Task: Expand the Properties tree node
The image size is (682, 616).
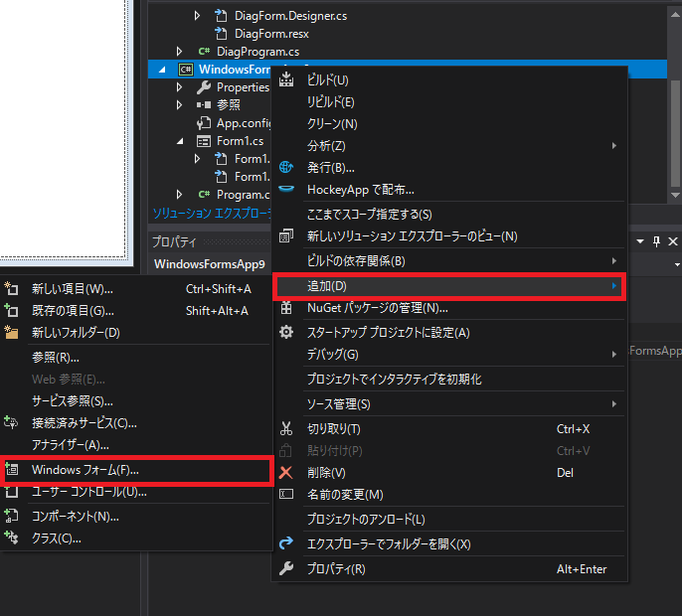Action: [x=179, y=87]
